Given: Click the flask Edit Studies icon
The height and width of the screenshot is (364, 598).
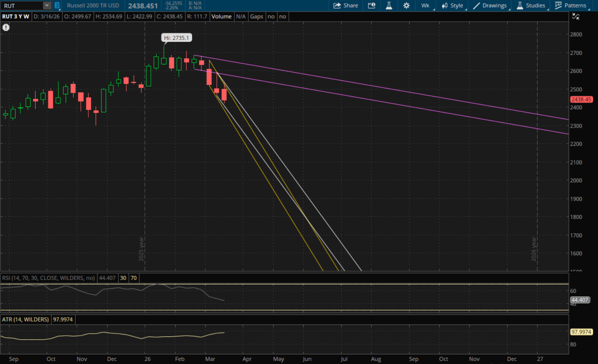Looking at the screenshot, I should [x=389, y=6].
